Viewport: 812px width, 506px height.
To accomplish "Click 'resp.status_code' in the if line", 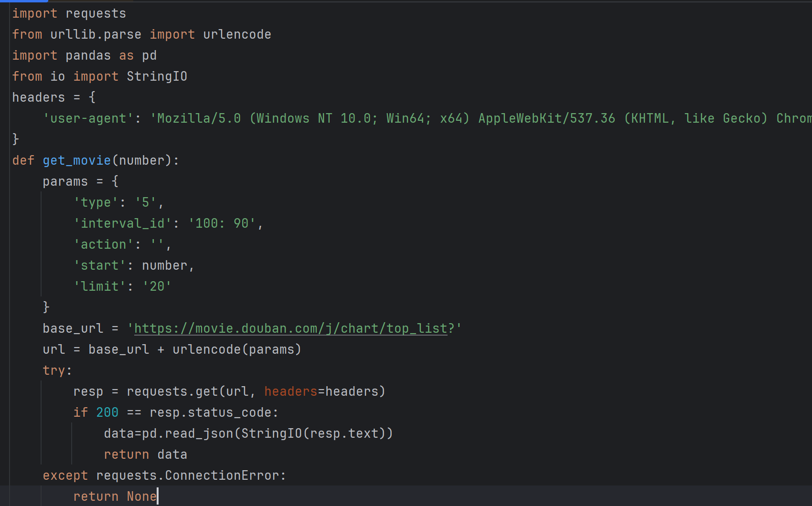I will pyautogui.click(x=211, y=412).
